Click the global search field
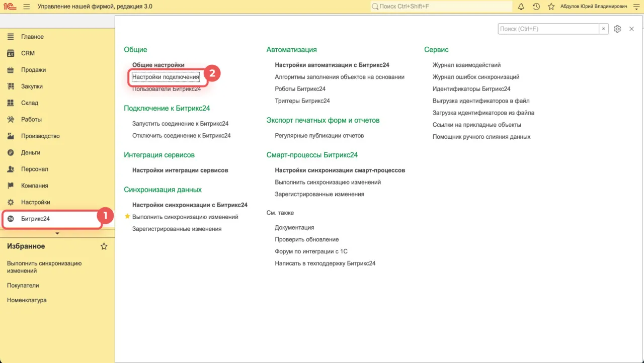This screenshot has height=363, width=644. click(441, 7)
